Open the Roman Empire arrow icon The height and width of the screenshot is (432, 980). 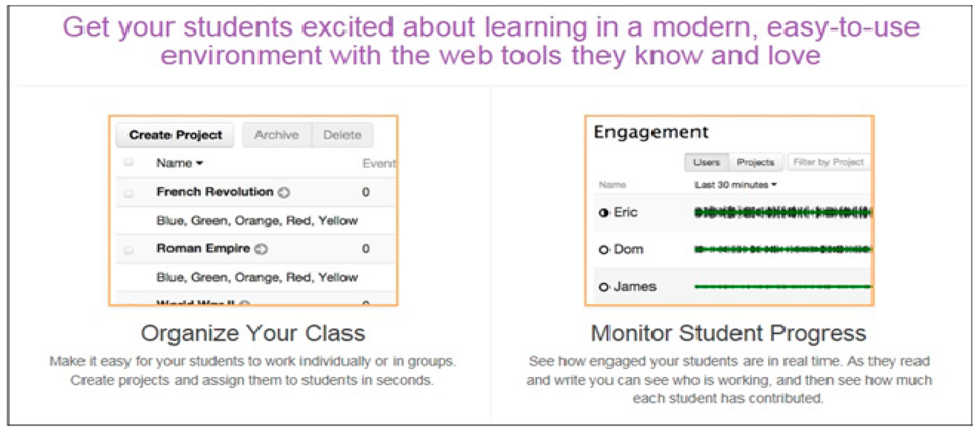point(261,249)
